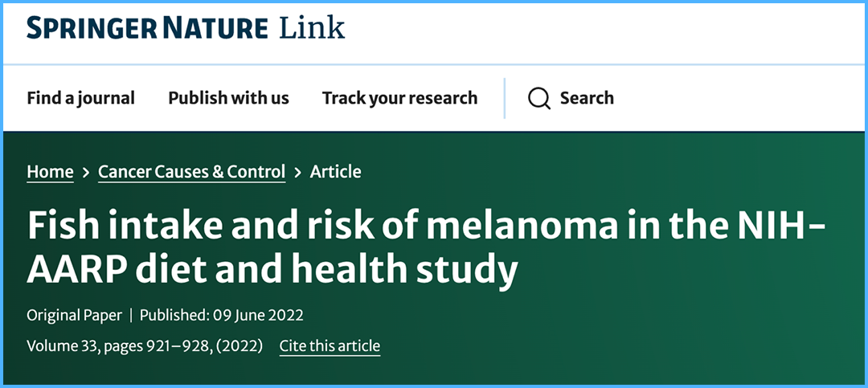This screenshot has height=388, width=868.
Task: Click the magnifying glass search icon
Action: point(539,99)
